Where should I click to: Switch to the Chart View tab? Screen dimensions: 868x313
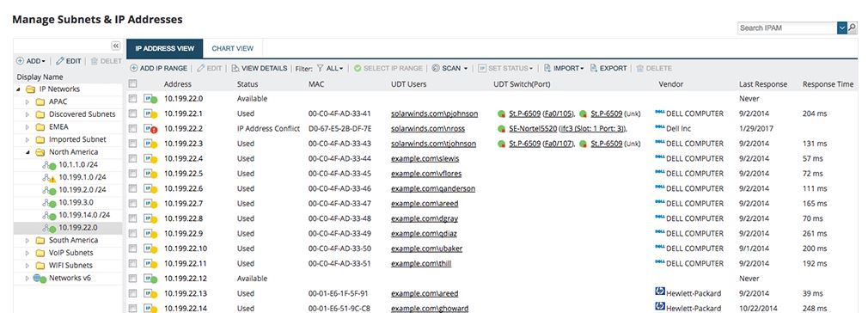click(233, 49)
